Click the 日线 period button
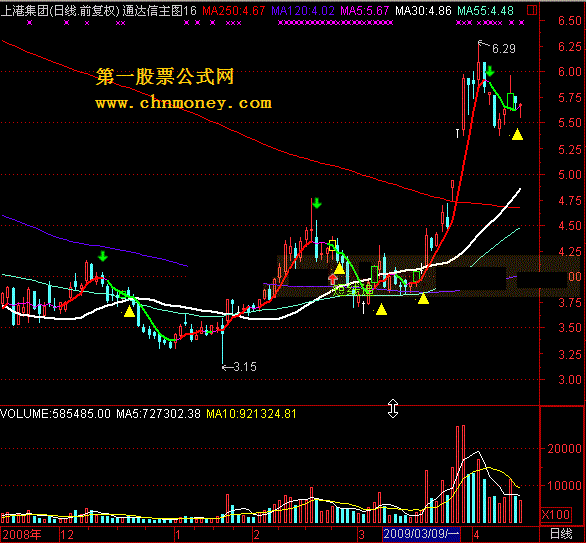 click(x=562, y=534)
